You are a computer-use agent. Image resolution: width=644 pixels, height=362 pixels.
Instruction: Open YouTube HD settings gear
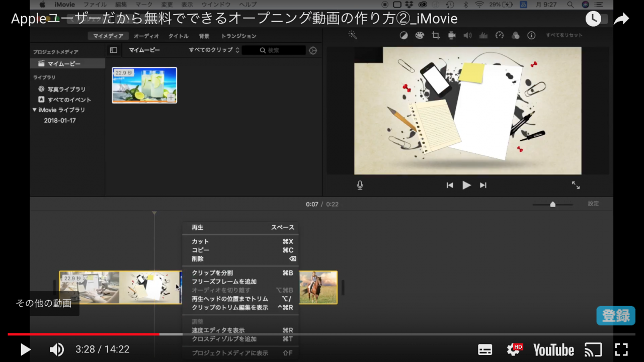click(x=514, y=349)
